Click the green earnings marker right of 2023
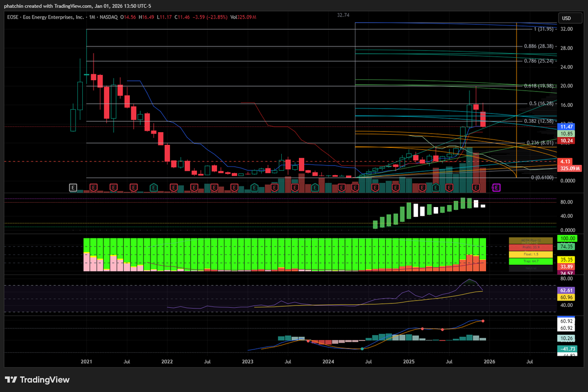The width and height of the screenshot is (588, 392). coord(254,187)
